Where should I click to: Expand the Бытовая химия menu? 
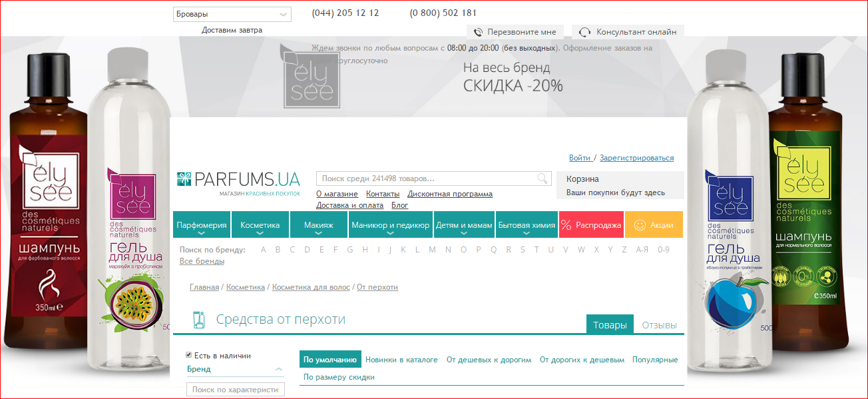tap(527, 224)
